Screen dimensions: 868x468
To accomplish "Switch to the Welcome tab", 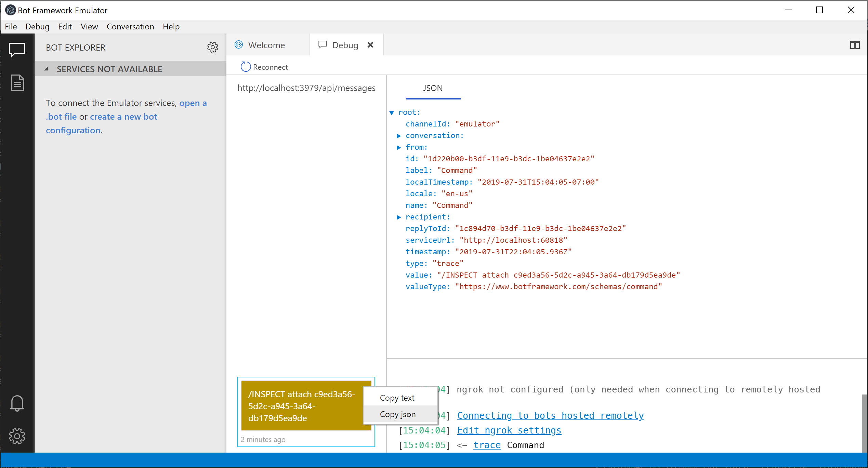I will (x=266, y=45).
